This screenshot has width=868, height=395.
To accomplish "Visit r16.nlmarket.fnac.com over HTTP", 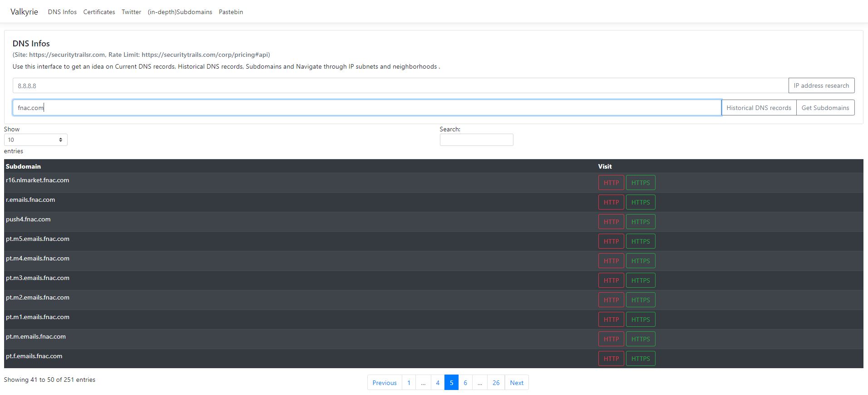I will click(611, 183).
